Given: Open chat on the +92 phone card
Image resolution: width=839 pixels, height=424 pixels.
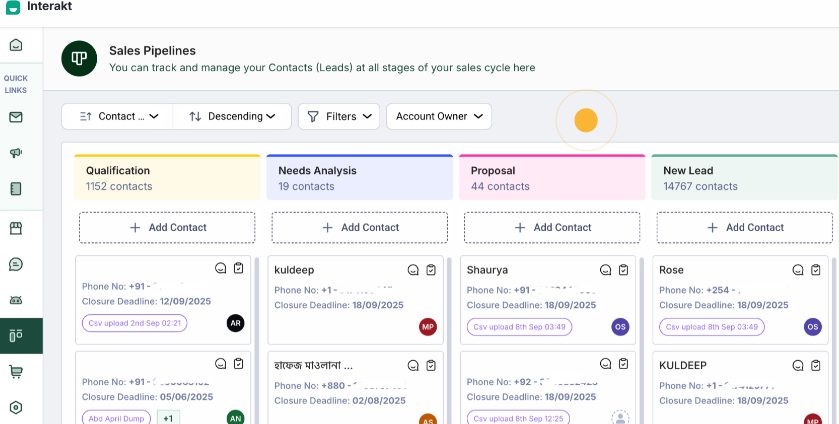Looking at the screenshot, I should click(x=605, y=364).
